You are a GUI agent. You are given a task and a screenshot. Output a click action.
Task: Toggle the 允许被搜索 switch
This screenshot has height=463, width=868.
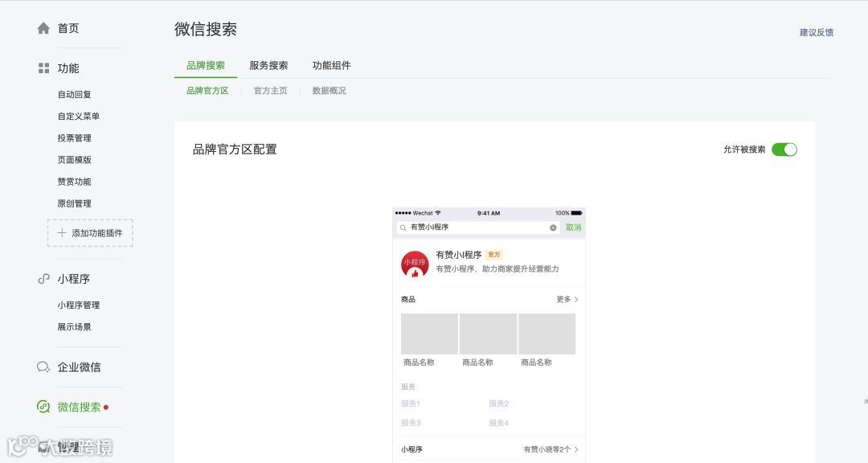(x=784, y=150)
